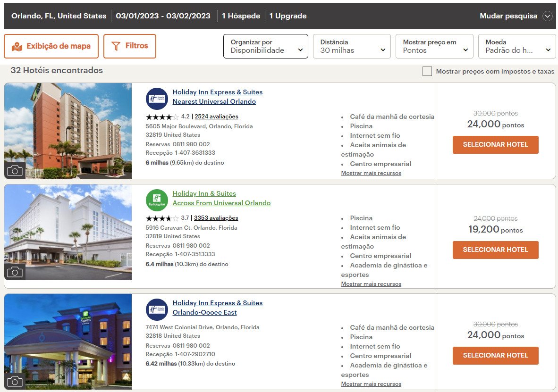Open Holiday Inn & Suites Across From Universal link
Screen dimensions: 558x392
(x=221, y=198)
